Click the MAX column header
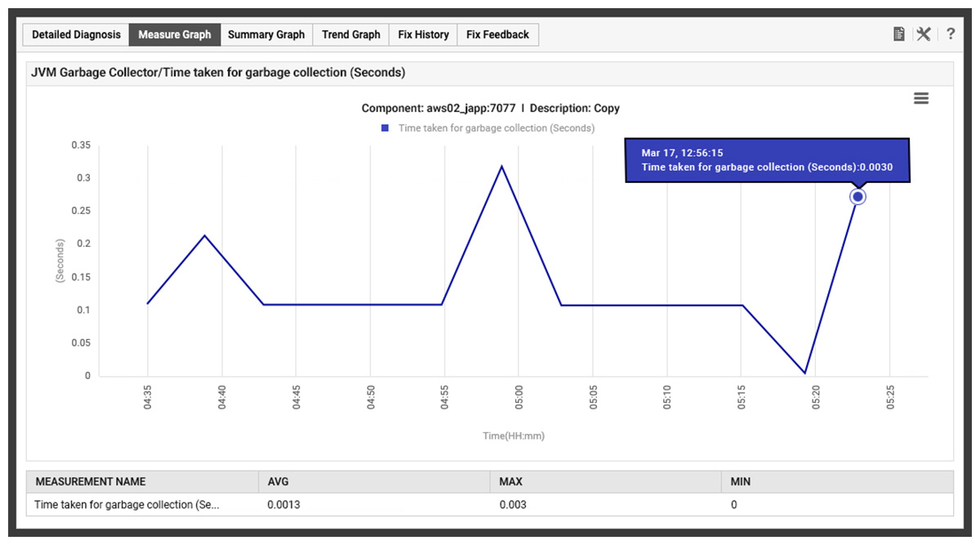The image size is (980, 545). click(510, 481)
